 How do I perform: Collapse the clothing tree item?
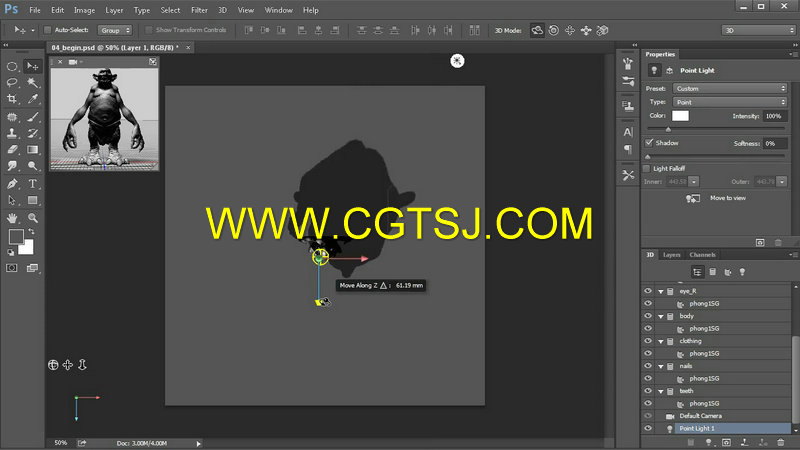tap(661, 341)
